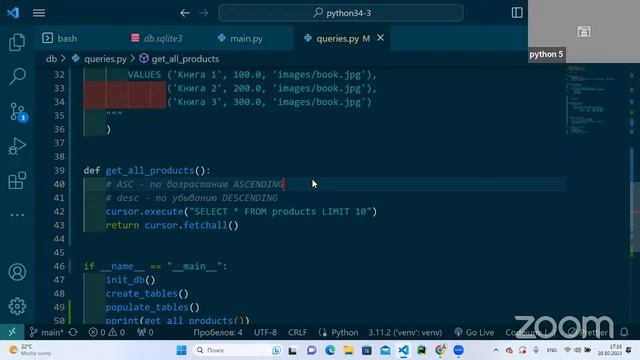The image size is (640, 360).
Task: Click the VS Code logo icon
Action: click(13, 13)
